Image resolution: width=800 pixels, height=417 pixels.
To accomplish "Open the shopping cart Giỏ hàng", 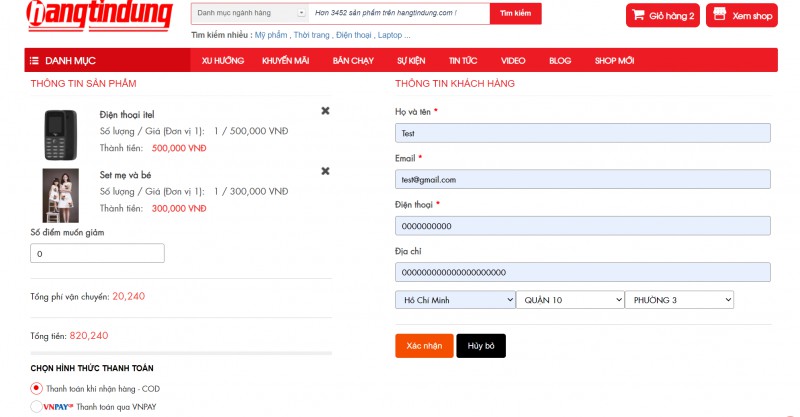I will 663,16.
